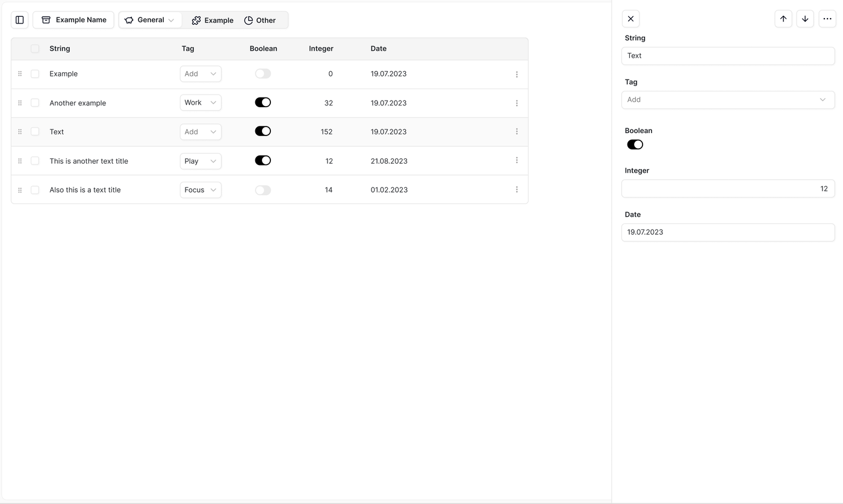Open the Work tag dropdown
Screen dimensions: 843x504
201,103
